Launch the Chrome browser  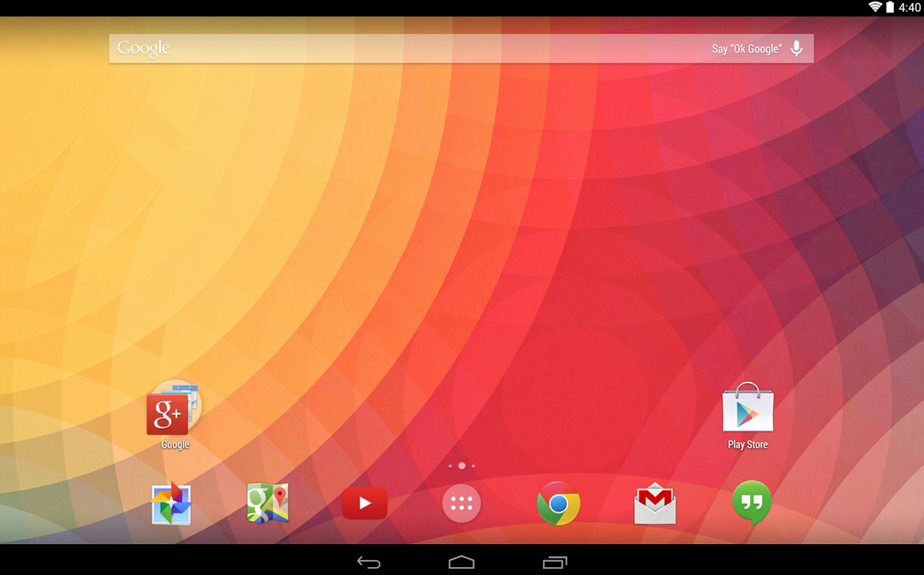[558, 504]
